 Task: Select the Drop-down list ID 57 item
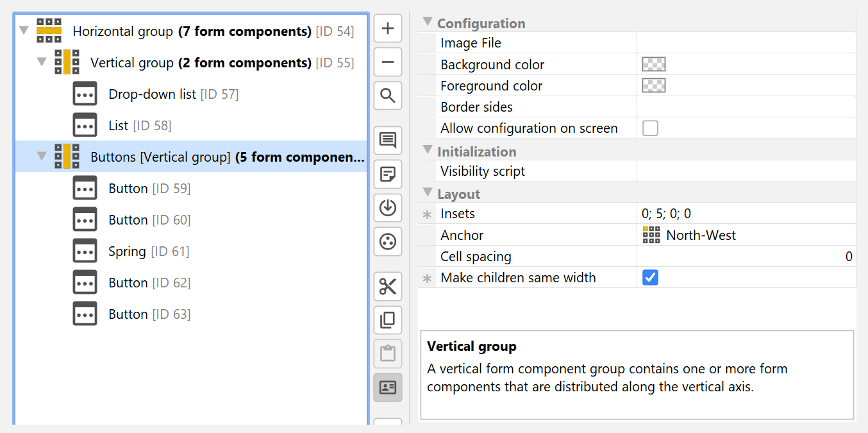coord(152,94)
